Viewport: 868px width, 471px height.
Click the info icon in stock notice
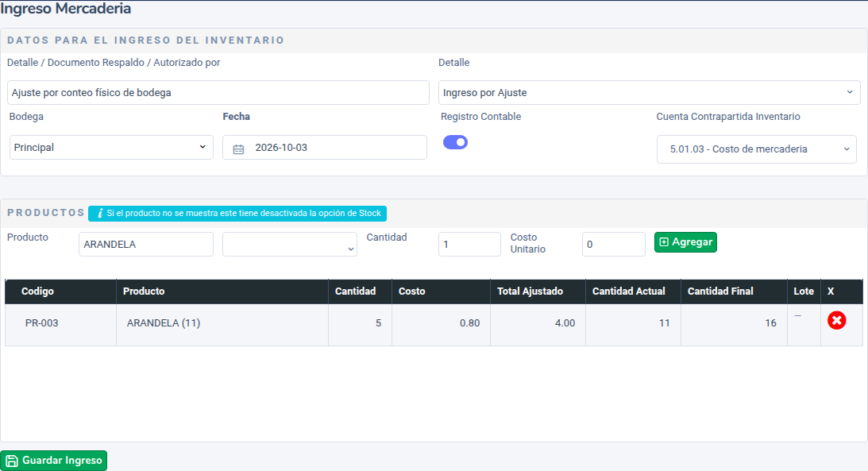coord(99,214)
